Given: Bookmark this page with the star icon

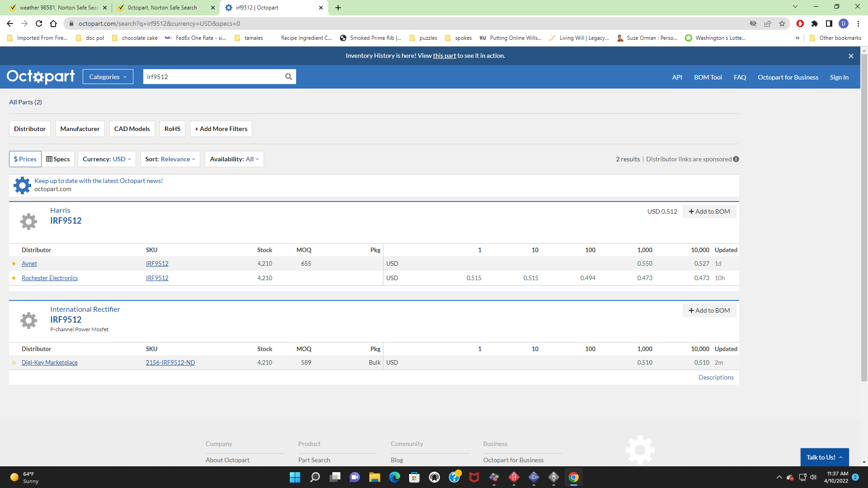Looking at the screenshot, I should pos(782,23).
